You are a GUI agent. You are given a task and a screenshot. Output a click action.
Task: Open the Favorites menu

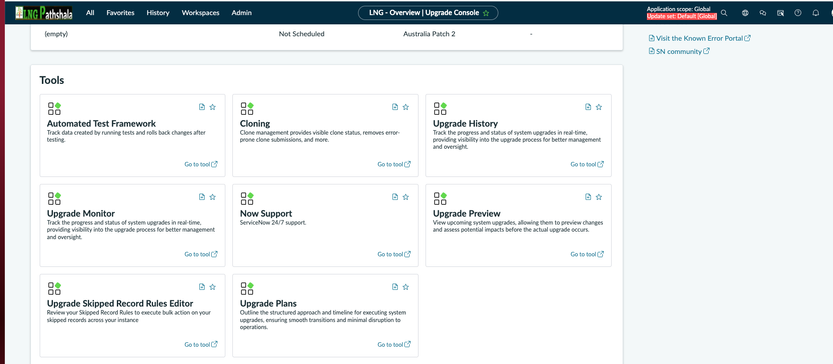(120, 13)
